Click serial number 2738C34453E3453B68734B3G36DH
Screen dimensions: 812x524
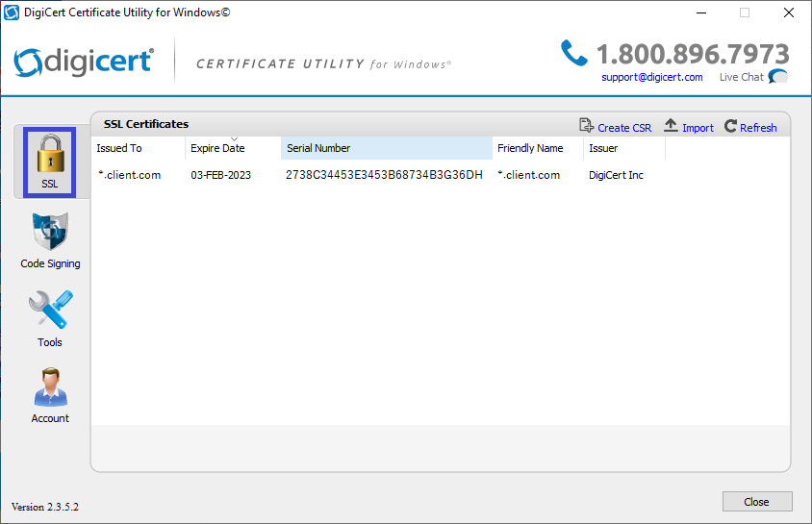(x=384, y=175)
